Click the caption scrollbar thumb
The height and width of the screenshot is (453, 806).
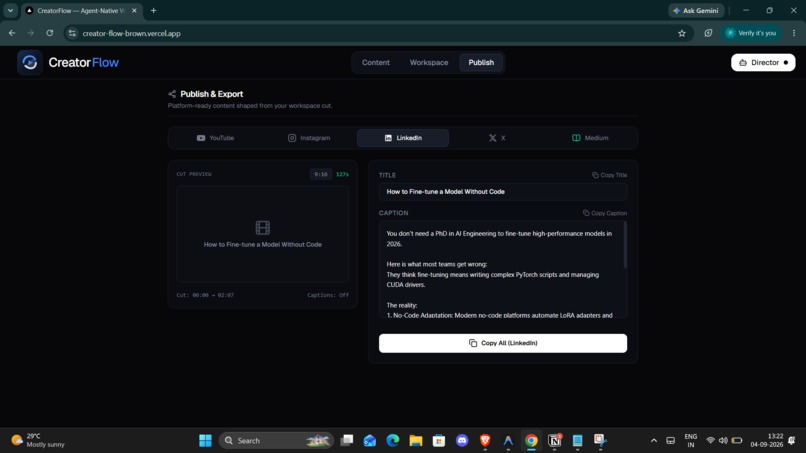pyautogui.click(x=625, y=245)
